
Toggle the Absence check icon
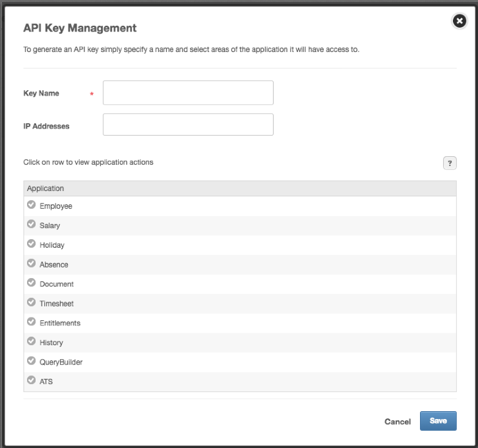point(31,264)
